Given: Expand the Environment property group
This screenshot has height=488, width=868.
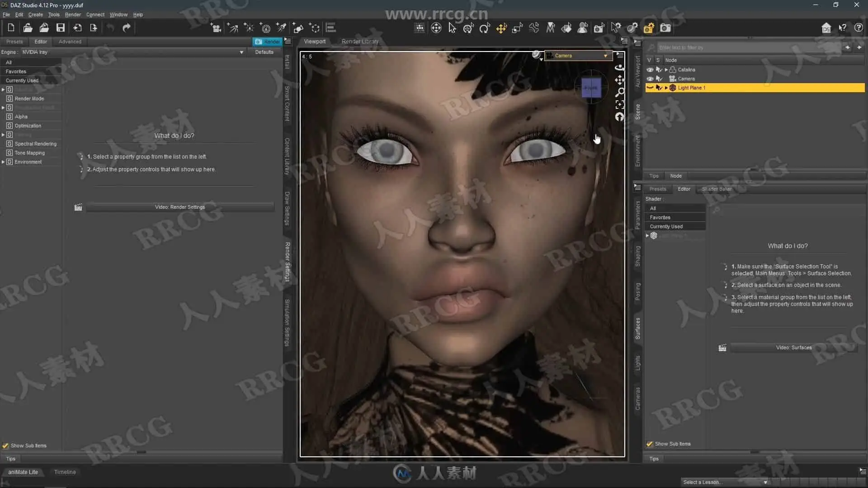Looking at the screenshot, I should coord(3,162).
